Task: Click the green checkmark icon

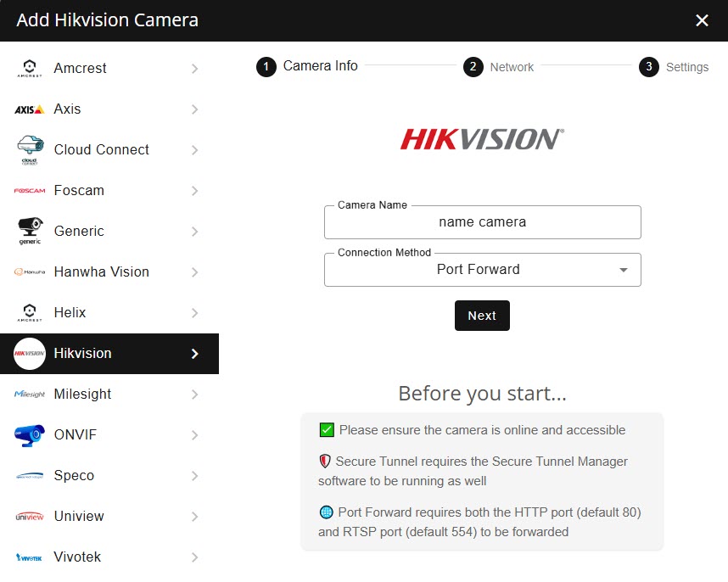Action: pos(327,430)
